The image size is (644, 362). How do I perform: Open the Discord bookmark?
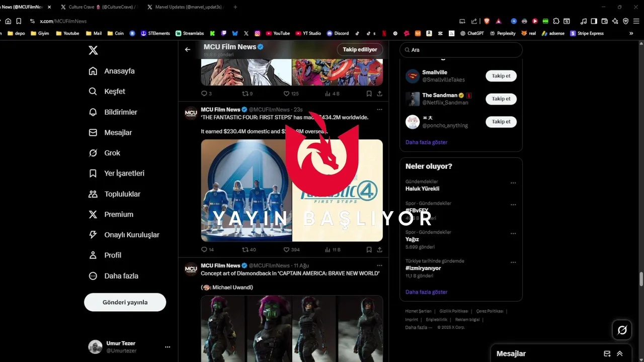coord(338,33)
